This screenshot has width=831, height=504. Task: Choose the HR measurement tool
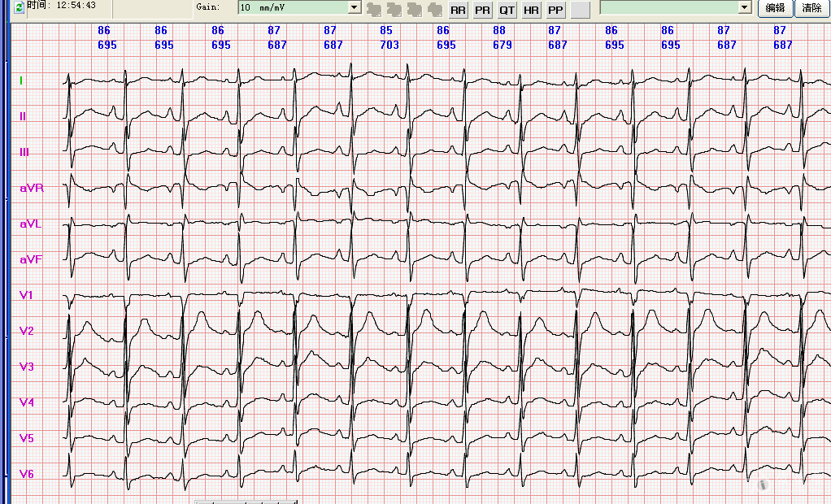click(531, 10)
